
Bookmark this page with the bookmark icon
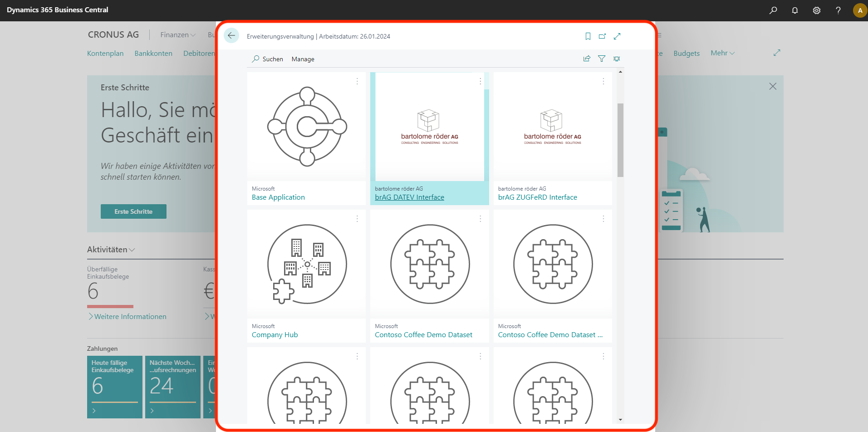point(588,36)
